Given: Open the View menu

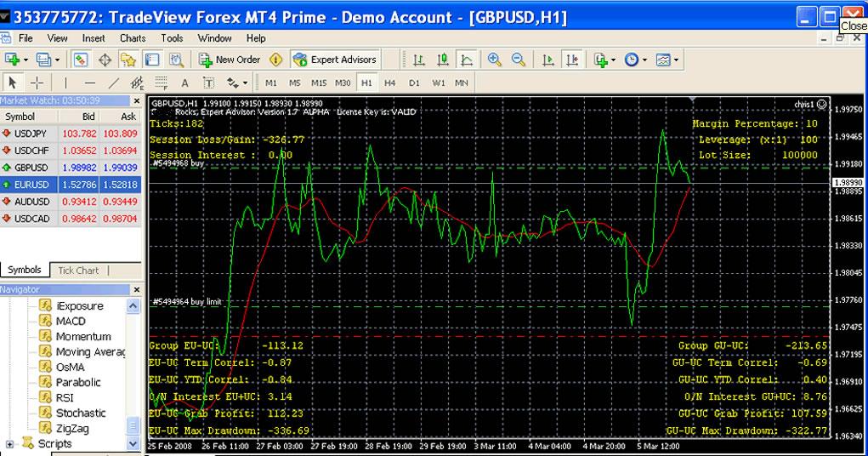Looking at the screenshot, I should pos(57,38).
